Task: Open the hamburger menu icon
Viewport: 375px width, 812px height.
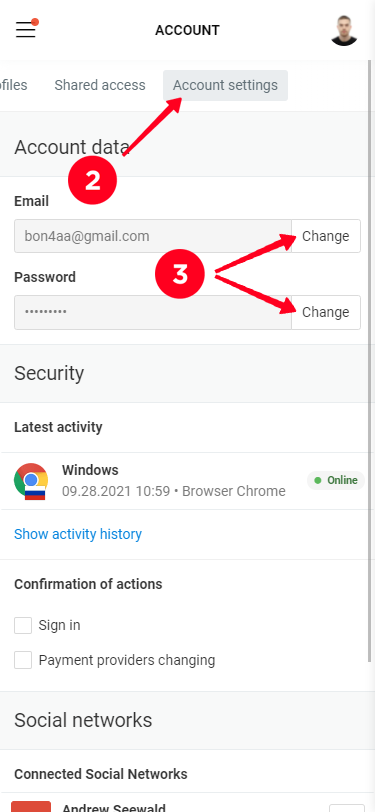Action: click(x=26, y=30)
